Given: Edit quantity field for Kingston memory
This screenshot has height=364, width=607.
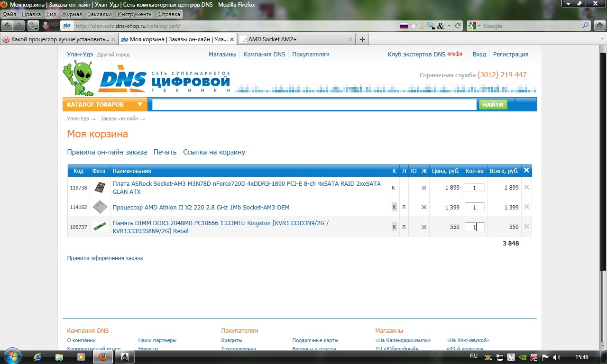Looking at the screenshot, I should (474, 227).
